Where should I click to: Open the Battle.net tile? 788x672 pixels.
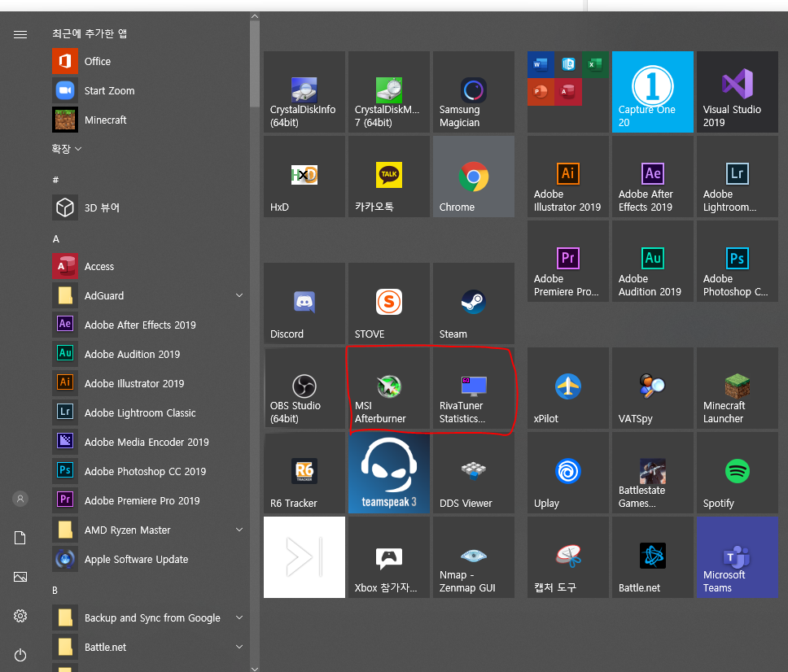point(652,557)
